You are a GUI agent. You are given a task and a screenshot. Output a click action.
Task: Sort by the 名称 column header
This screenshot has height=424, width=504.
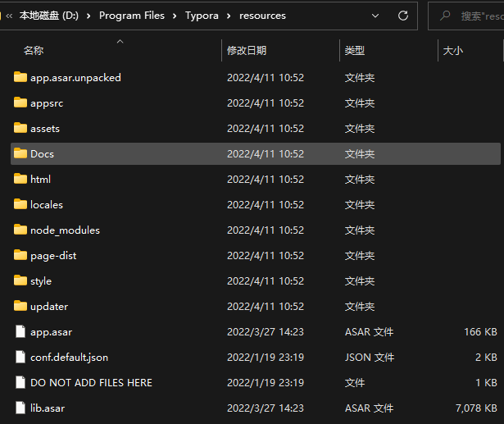34,51
